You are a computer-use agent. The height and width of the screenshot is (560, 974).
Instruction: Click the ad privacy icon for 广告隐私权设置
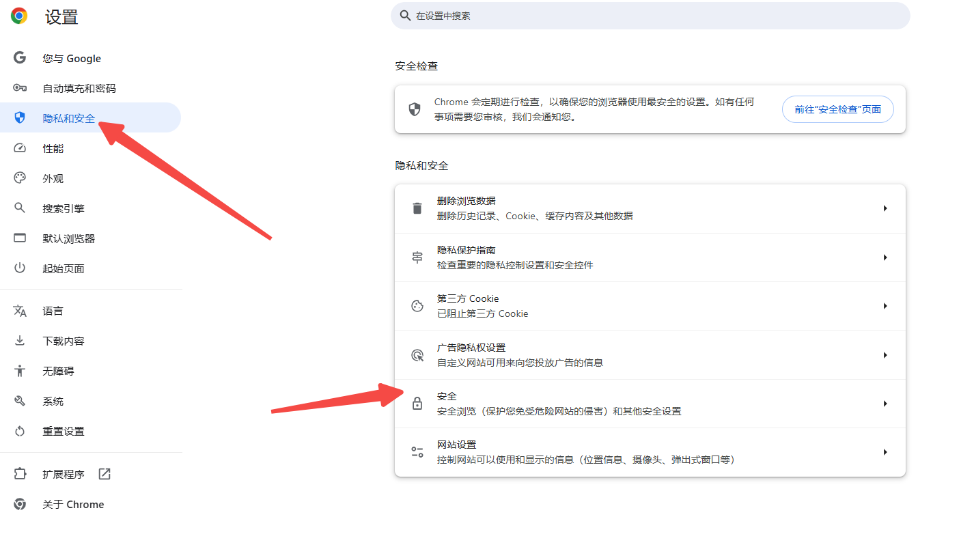[x=417, y=355]
